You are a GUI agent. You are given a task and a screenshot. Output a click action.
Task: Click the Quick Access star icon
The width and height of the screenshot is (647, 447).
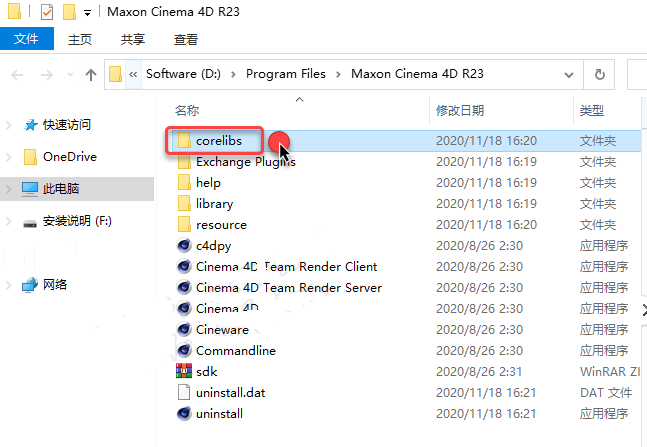[x=31, y=125]
